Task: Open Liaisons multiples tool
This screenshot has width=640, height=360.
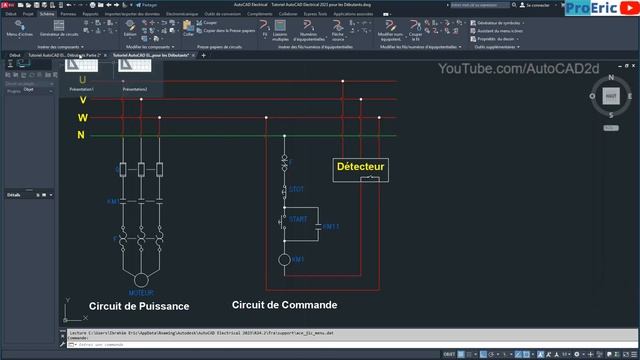Action: 280,31
